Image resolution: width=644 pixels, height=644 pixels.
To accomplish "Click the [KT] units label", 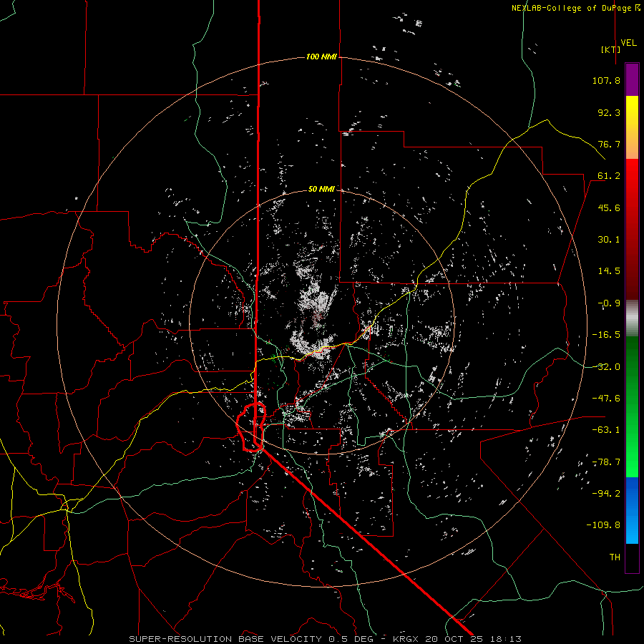I will coord(610,49).
